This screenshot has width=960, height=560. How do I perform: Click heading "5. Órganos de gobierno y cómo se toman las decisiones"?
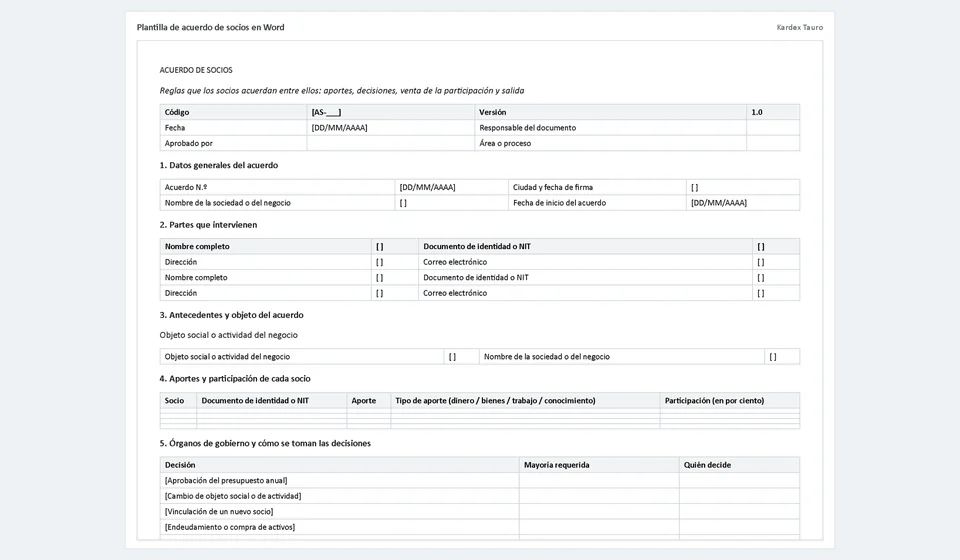point(265,444)
